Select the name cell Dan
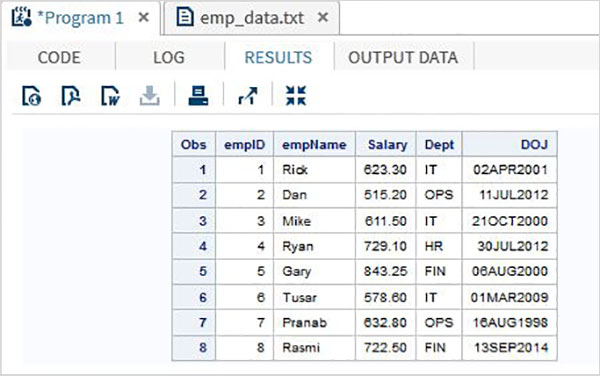Screen dimensions: 600x376 [x=314, y=195]
